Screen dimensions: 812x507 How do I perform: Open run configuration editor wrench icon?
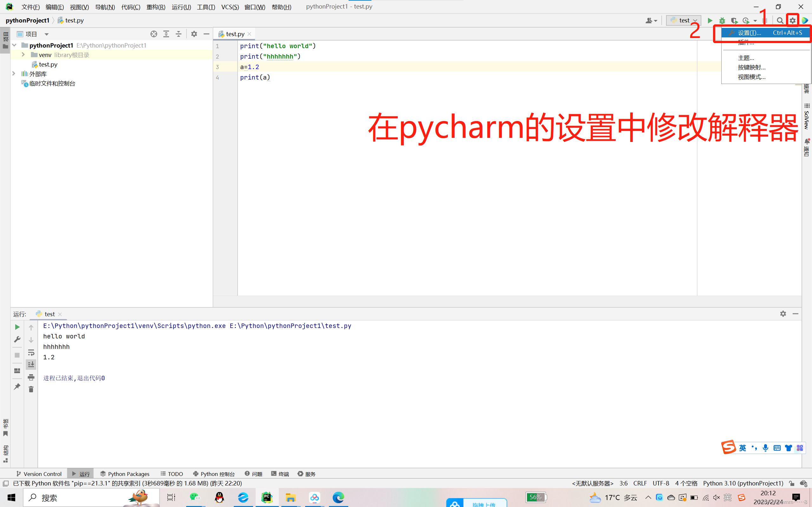point(17,339)
